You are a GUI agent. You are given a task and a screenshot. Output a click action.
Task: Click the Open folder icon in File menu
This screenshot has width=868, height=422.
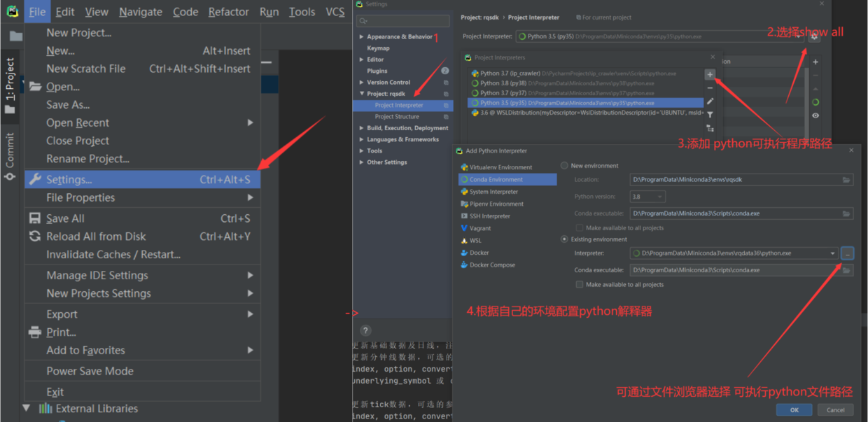tap(36, 87)
